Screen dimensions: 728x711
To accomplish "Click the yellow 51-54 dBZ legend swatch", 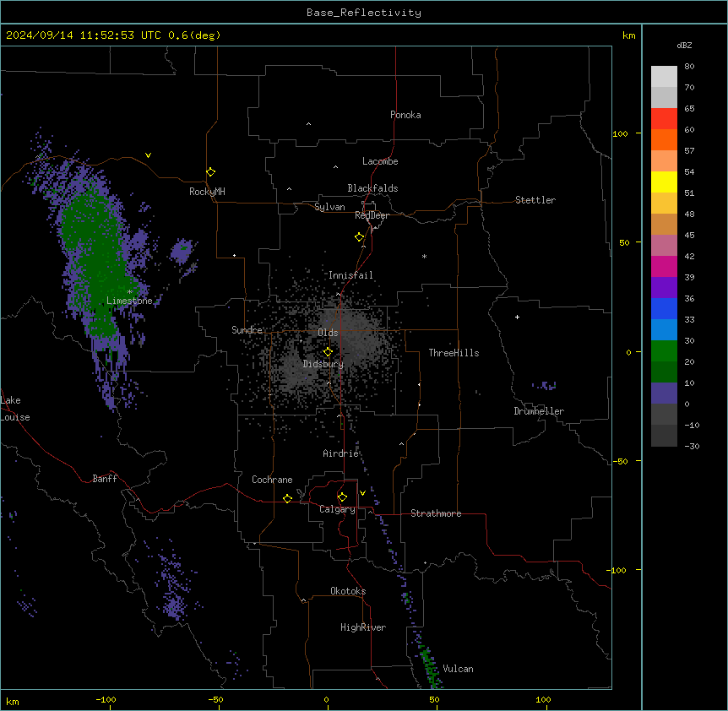I will pos(664,182).
